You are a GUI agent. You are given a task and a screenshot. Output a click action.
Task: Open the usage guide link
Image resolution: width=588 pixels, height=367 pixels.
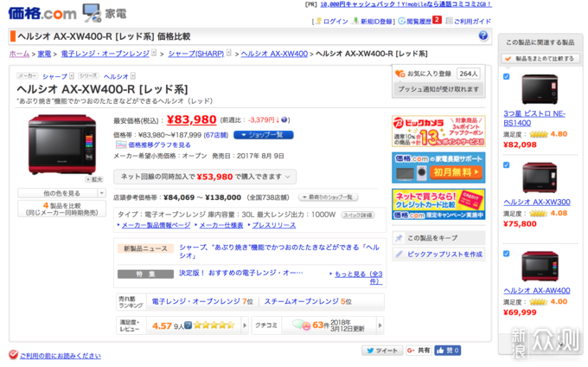(472, 22)
